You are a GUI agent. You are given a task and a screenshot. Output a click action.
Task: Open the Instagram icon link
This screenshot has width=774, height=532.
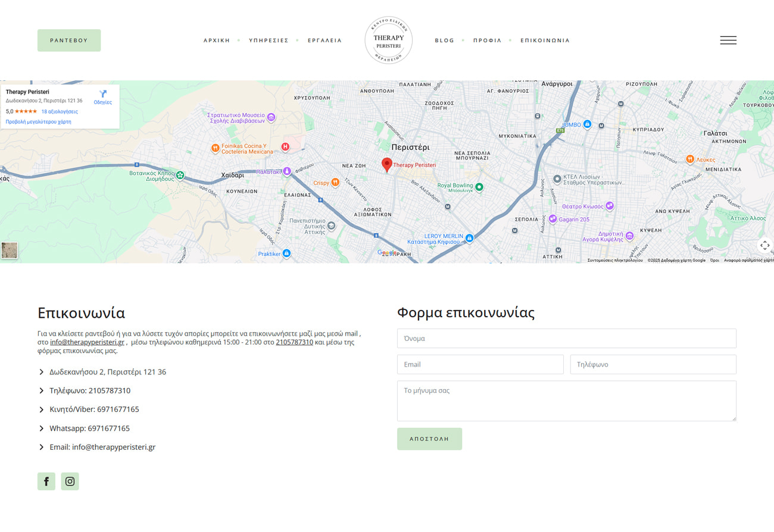pos(70,481)
